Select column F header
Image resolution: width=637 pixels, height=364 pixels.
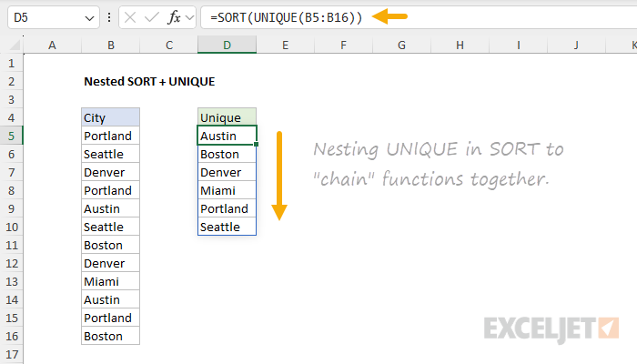[x=344, y=45]
